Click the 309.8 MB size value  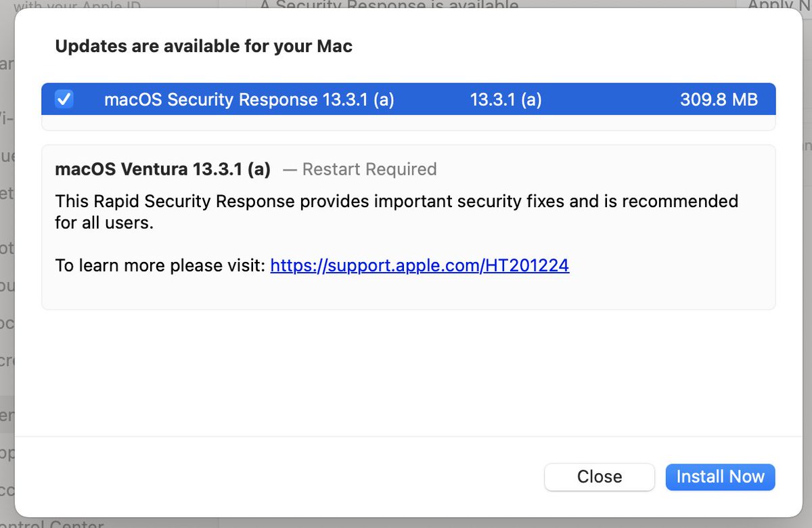pos(719,100)
